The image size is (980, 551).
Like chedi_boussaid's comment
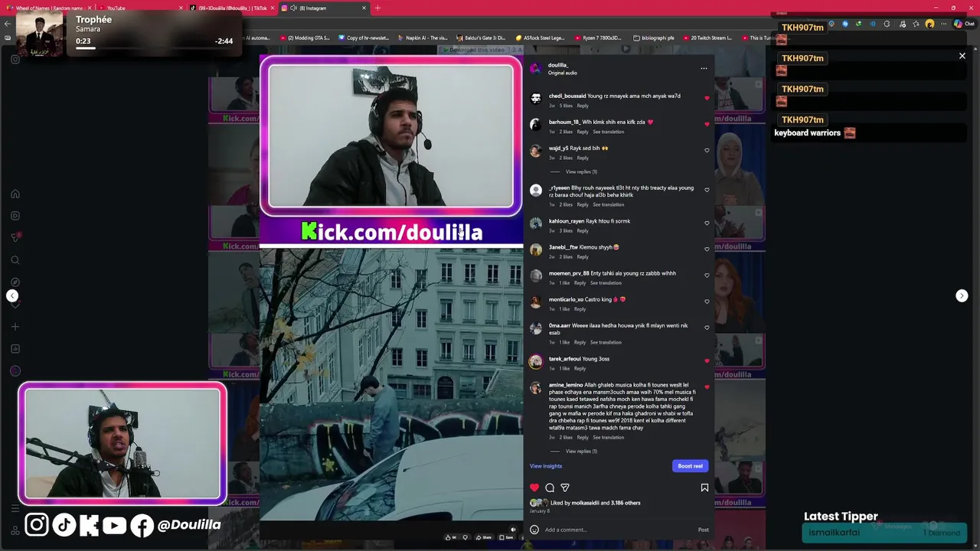click(707, 98)
